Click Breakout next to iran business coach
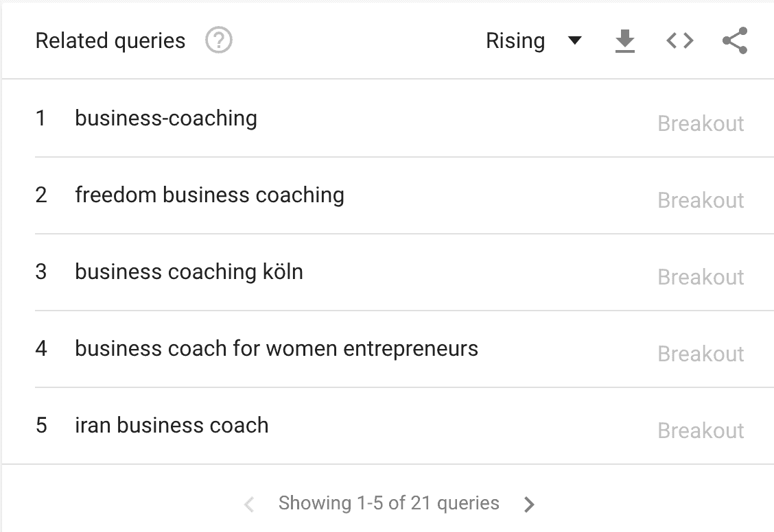This screenshot has height=532, width=774. coord(701,431)
